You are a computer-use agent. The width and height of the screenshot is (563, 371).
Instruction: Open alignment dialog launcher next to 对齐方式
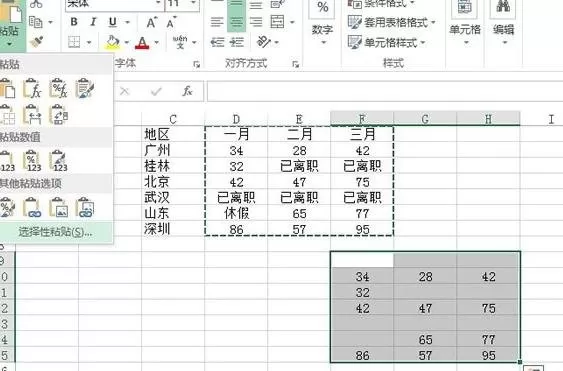point(296,64)
